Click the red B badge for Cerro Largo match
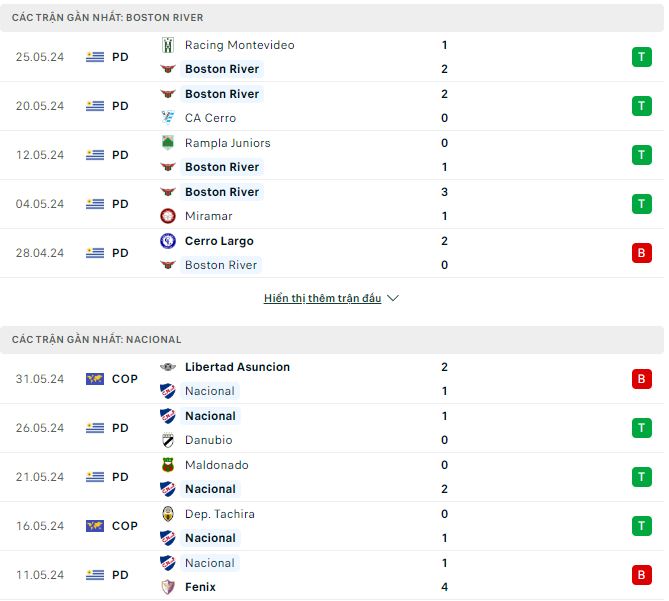 [x=641, y=253]
